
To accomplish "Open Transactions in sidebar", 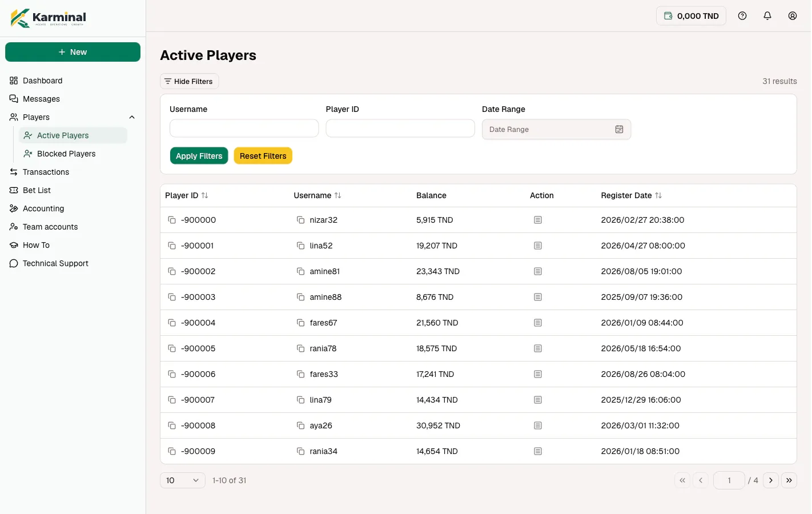I will 73,172.
